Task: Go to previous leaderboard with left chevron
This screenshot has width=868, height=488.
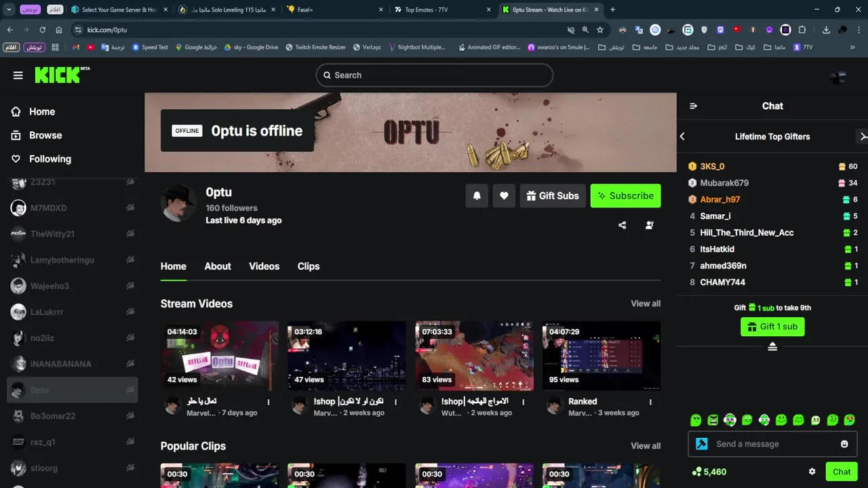Action: [682, 136]
